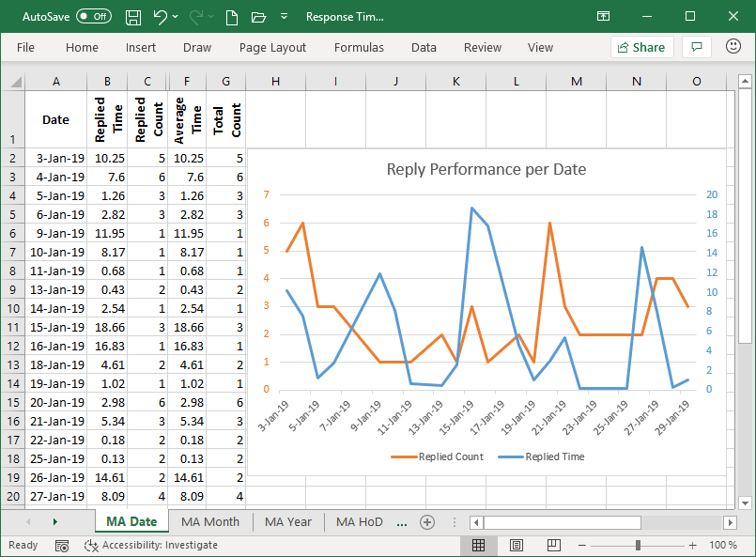Switch to the MA Month sheet tab

point(209,521)
